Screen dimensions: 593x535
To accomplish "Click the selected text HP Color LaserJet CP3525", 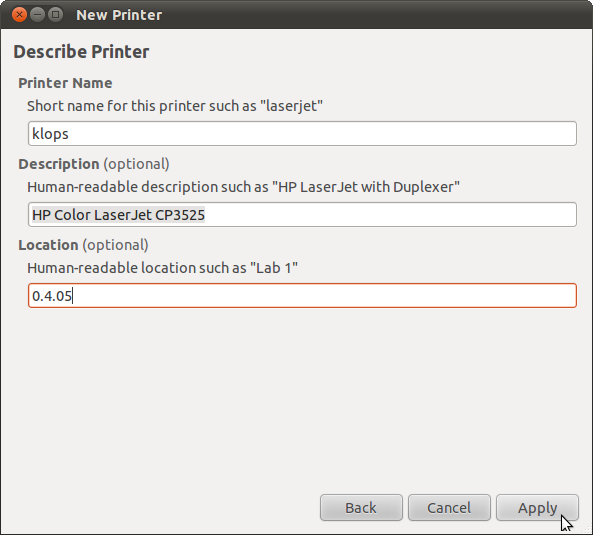I will click(x=118, y=215).
